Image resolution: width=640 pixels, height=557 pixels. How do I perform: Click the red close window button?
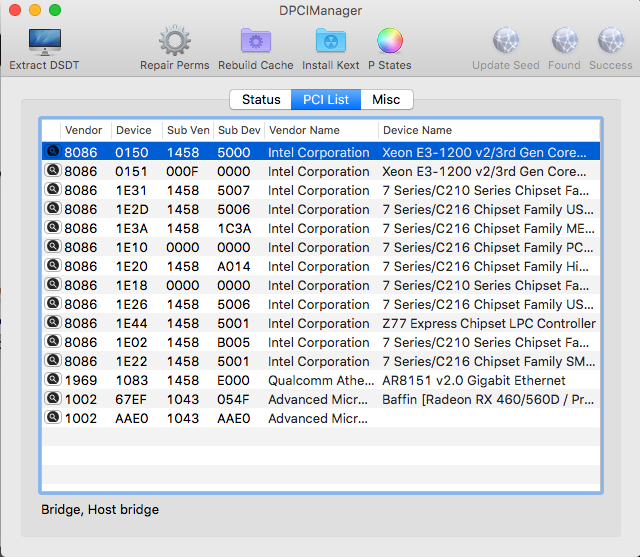pyautogui.click(x=15, y=10)
